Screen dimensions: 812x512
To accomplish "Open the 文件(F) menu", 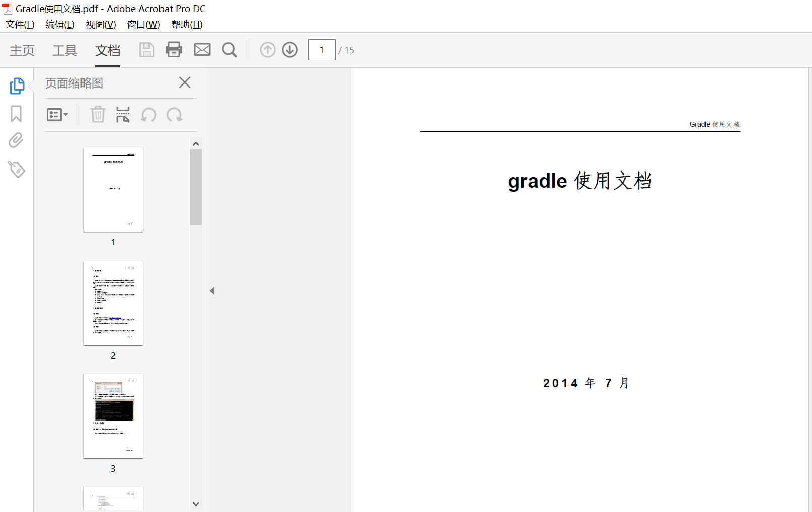I will [x=20, y=24].
